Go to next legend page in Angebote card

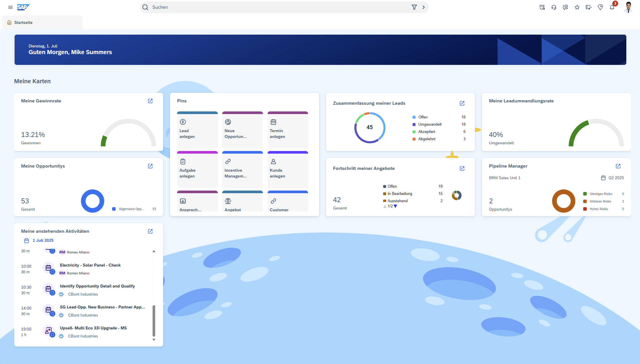[x=395, y=206]
